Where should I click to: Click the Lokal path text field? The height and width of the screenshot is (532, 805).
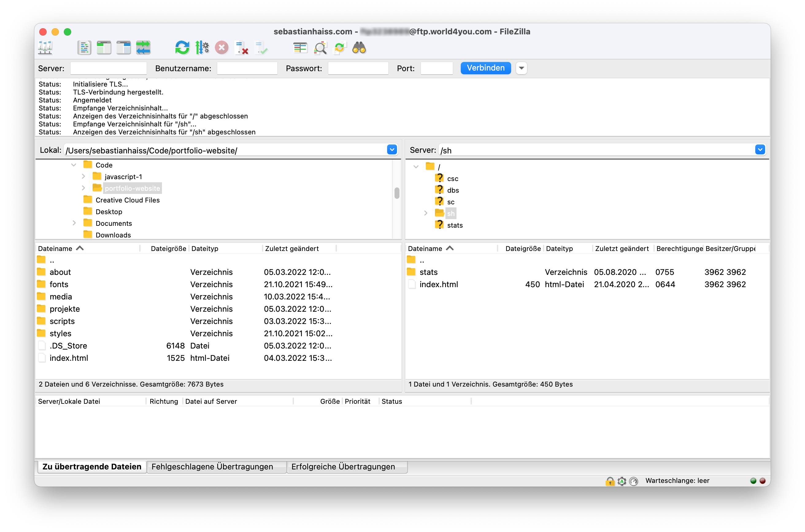click(x=225, y=150)
